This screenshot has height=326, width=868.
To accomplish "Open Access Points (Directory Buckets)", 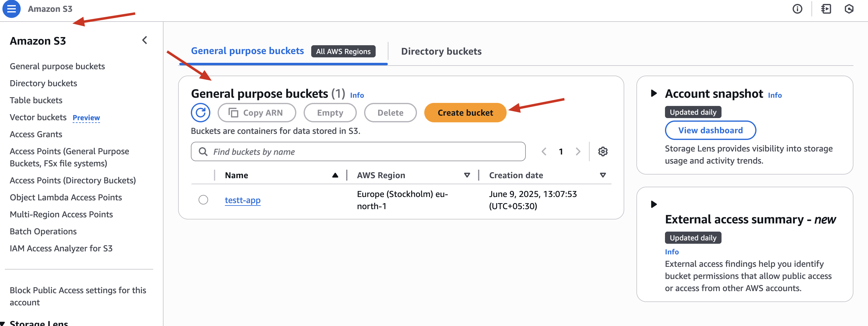I will (73, 181).
